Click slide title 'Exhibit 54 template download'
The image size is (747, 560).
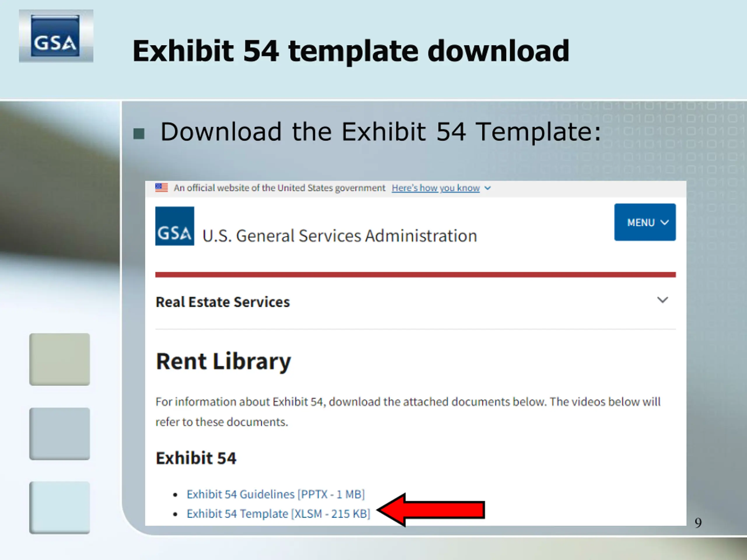[x=351, y=51]
